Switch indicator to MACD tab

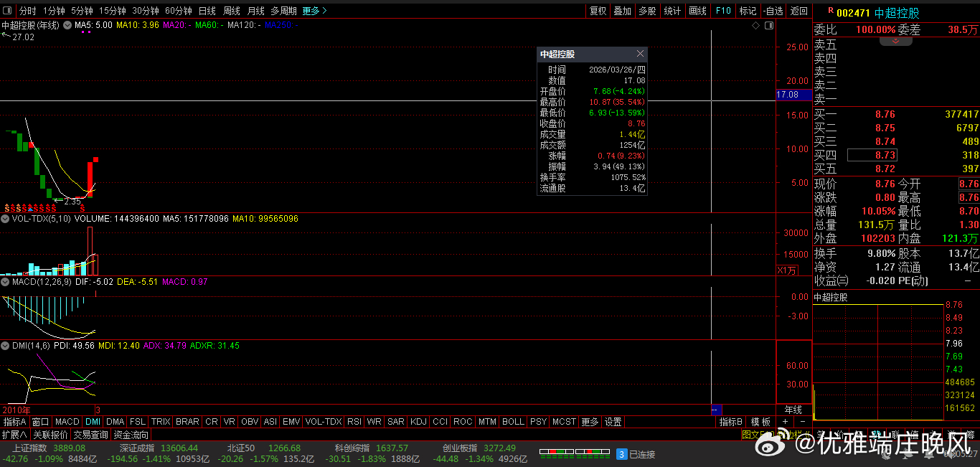point(67,422)
